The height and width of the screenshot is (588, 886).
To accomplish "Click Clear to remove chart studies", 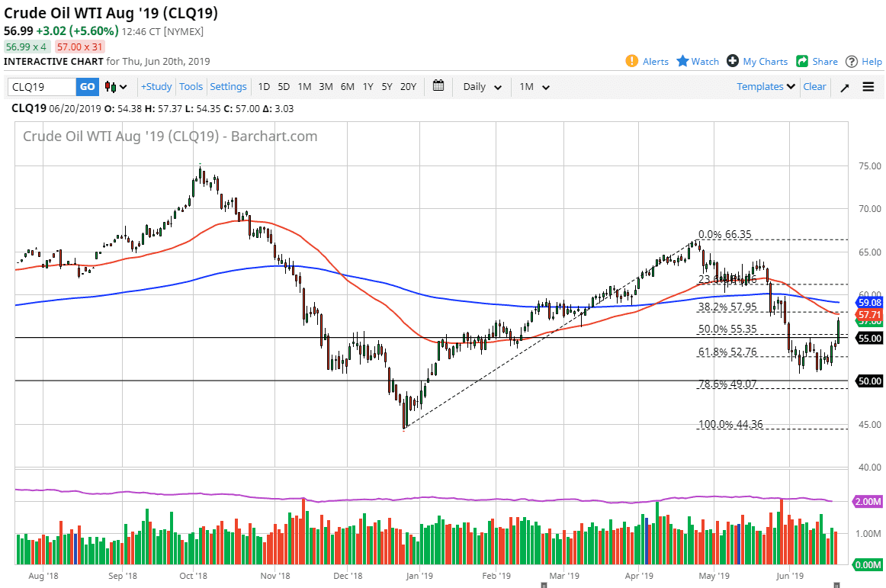I will click(x=814, y=87).
